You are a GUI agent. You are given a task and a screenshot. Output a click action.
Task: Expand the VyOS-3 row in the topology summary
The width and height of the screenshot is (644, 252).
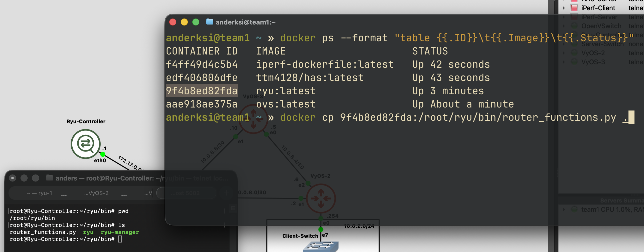pyautogui.click(x=564, y=62)
